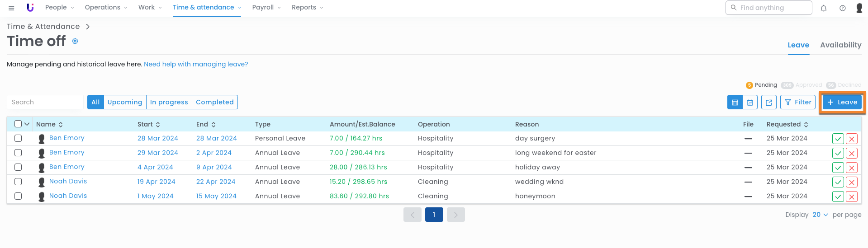Switch to the Availability tab
Viewport: 868px width, 248px height.
pos(840,45)
